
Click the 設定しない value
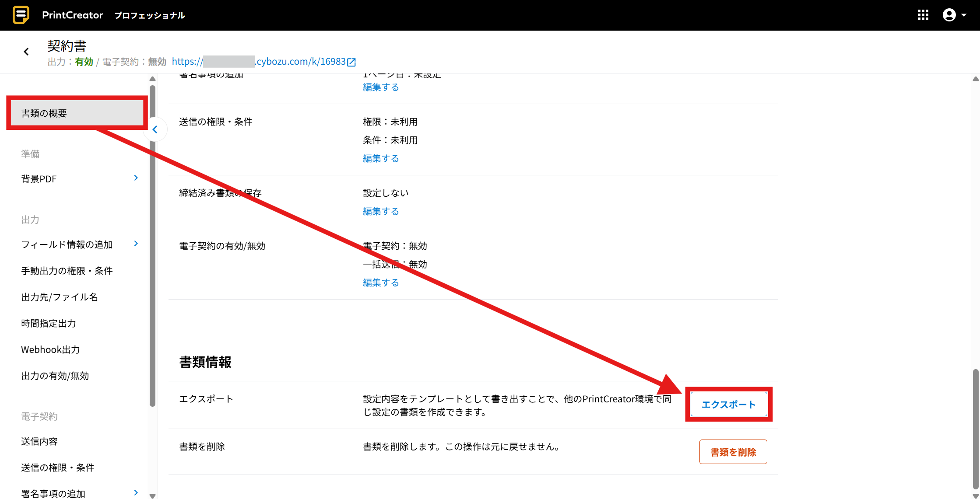coord(386,193)
